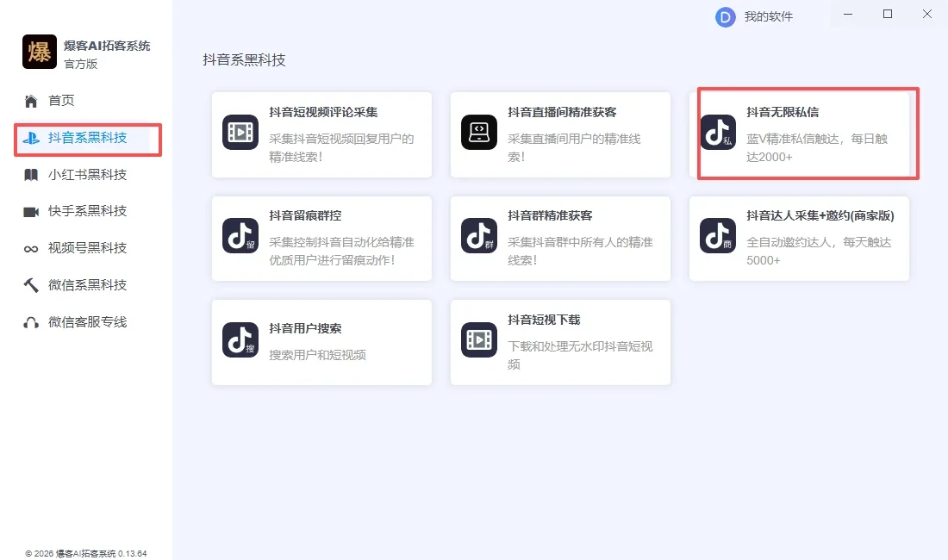The height and width of the screenshot is (560, 948).
Task: Click the hammer icon beside 微信系黑科技
Action: [x=31, y=285]
